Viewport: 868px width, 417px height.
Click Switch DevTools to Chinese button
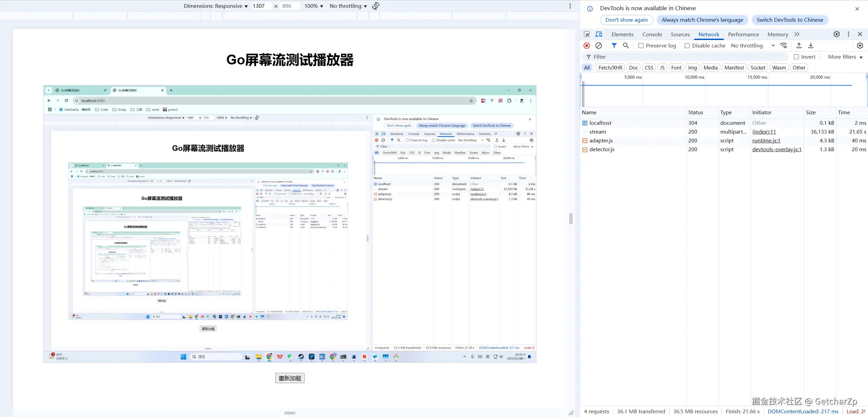point(790,20)
